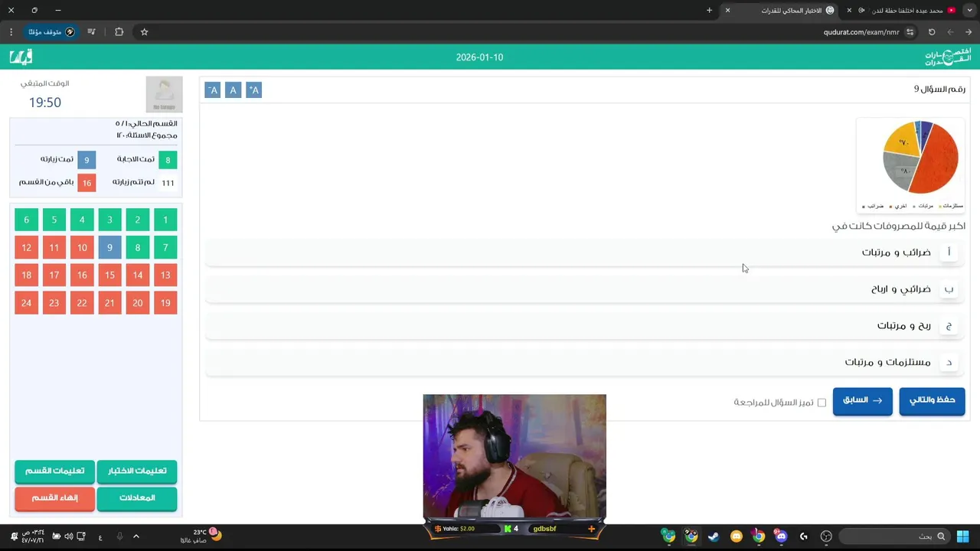This screenshot has width=980, height=551.
Task: Click the paused profile chip in the toolbar
Action: 51,32
